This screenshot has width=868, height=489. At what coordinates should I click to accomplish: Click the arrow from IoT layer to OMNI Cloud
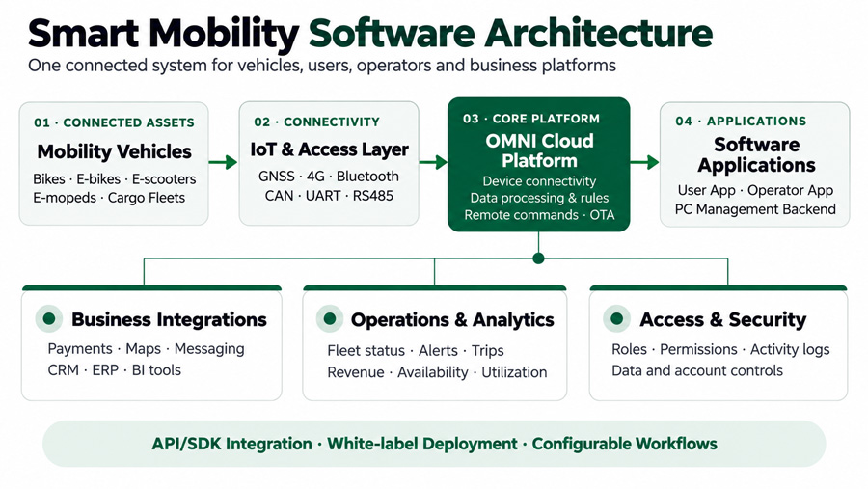click(433, 162)
